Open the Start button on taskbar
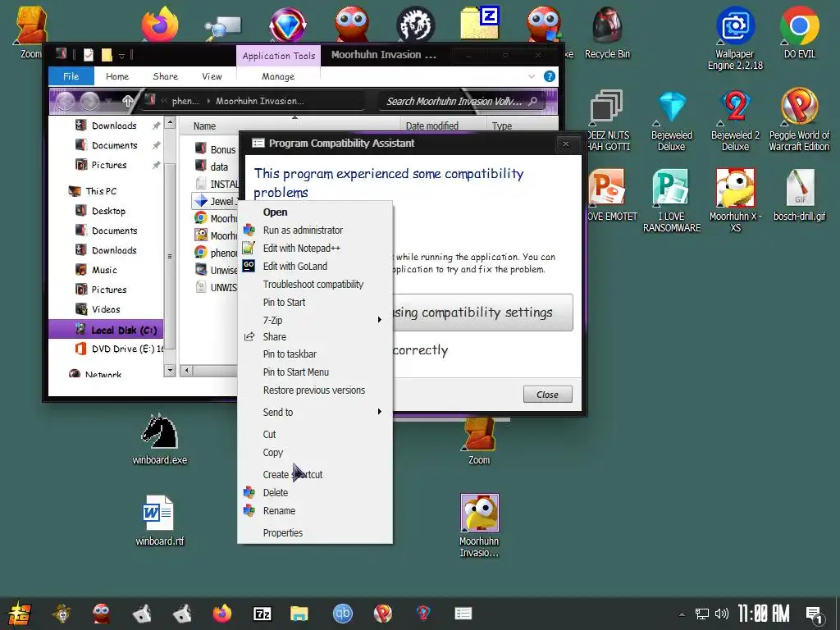Screen dimensions: 840x630 [20, 614]
